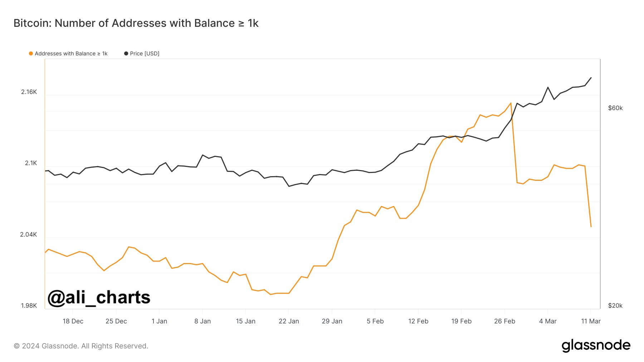Click the 18 Dec date label
The image size is (644, 362).
point(73,321)
